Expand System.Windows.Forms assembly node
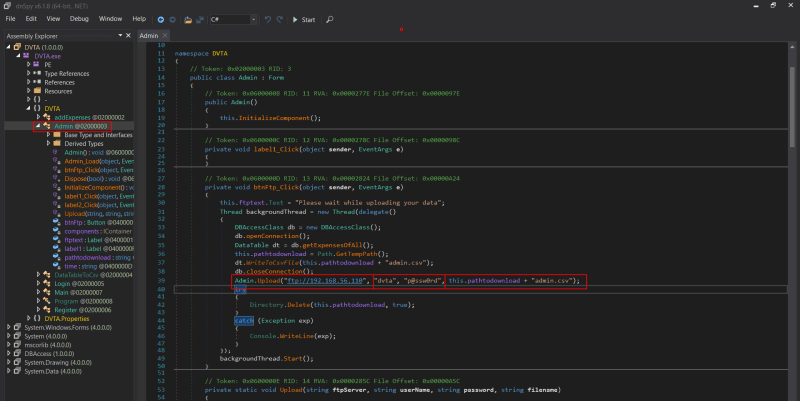Screen dimensions: 800x401 (x=9, y=328)
